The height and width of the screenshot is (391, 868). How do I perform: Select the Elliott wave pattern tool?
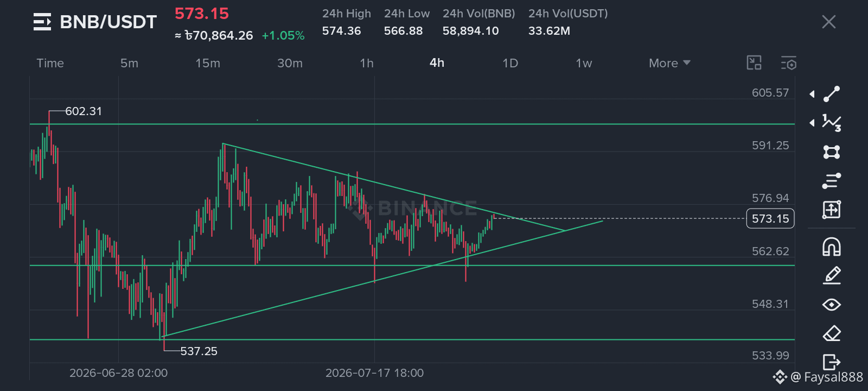[832, 123]
